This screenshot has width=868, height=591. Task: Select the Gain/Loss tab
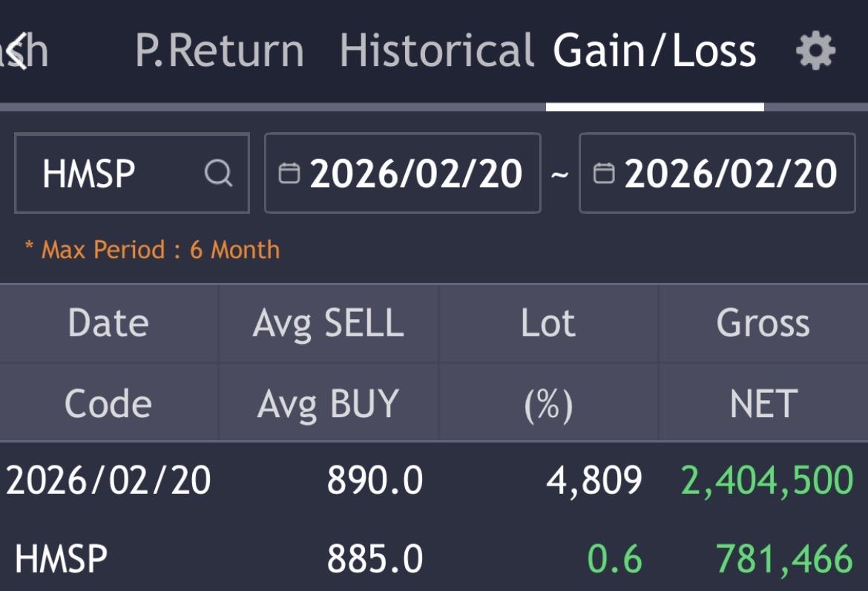(x=654, y=52)
